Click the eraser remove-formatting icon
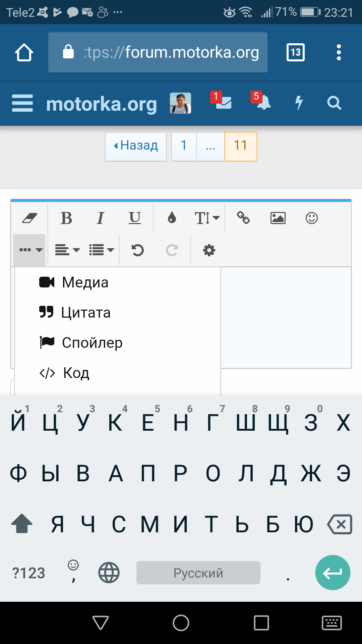The image size is (362, 644). [29, 218]
